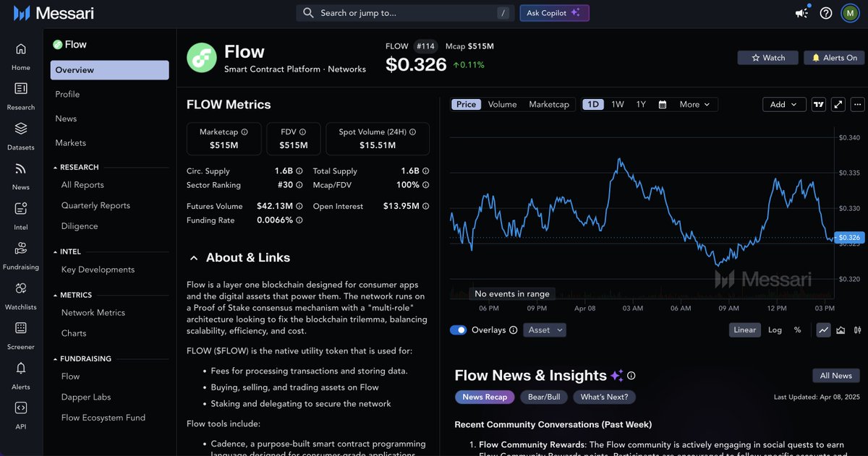868x456 pixels.
Task: Open the chart calendar date picker
Action: click(x=662, y=105)
